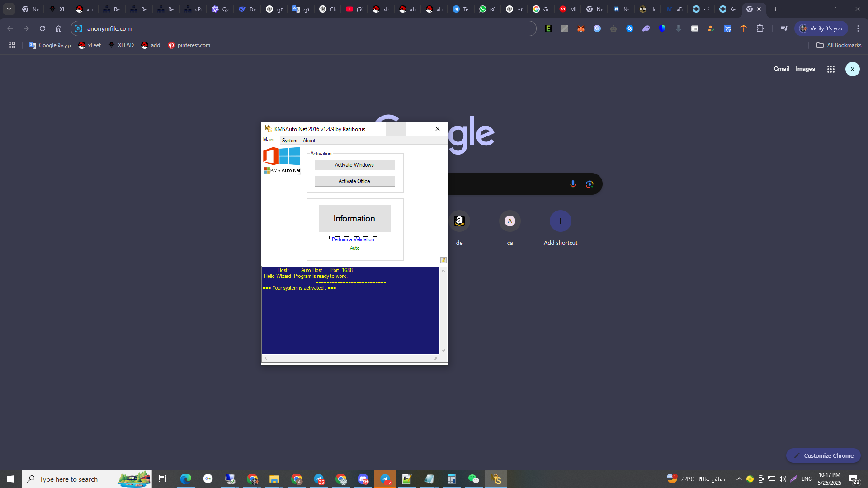Open the Chrome media controls icon
The height and width of the screenshot is (488, 868).
784,28
